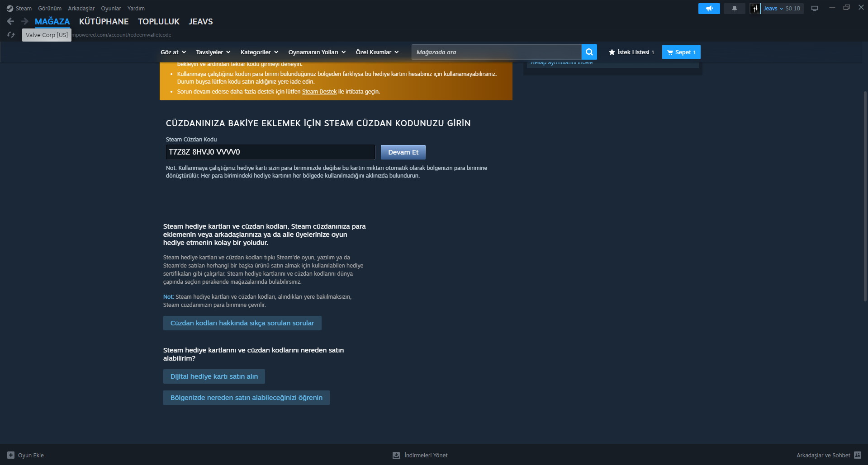868x465 pixels.
Task: Expand the Tavsiyeler dropdown
Action: pos(213,52)
